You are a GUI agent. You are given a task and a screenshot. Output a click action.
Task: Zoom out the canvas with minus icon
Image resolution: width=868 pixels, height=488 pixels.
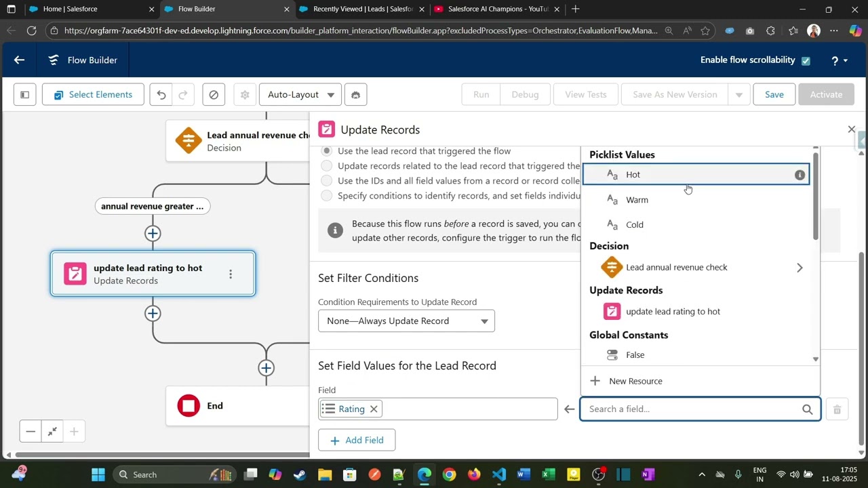(31, 432)
